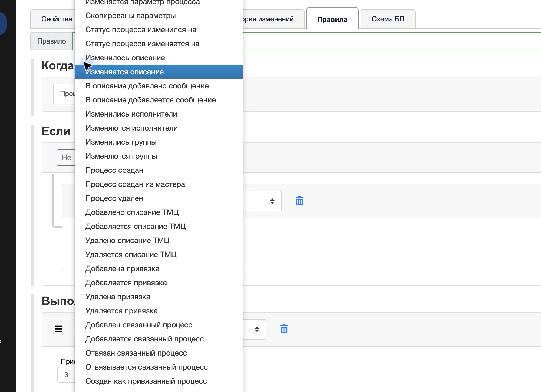The height and width of the screenshot is (392, 541).
Task: Pick 'Создан как привязанный процесс'
Action: [159, 381]
